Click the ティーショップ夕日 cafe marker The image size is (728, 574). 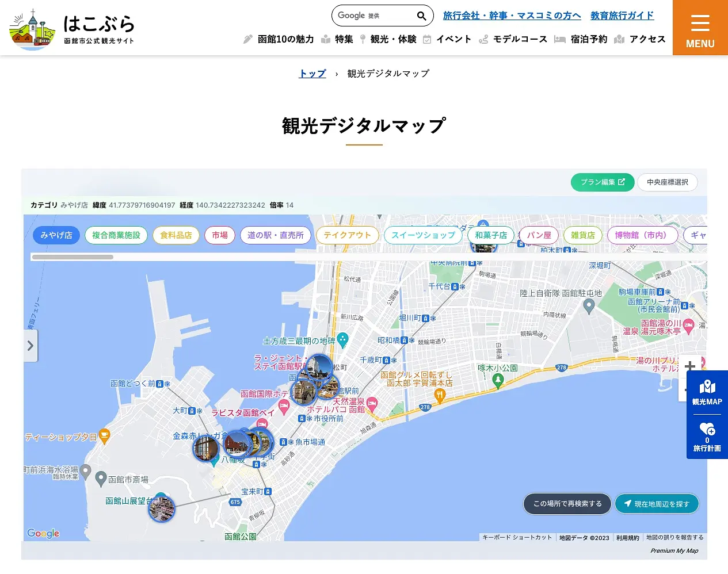104,436
